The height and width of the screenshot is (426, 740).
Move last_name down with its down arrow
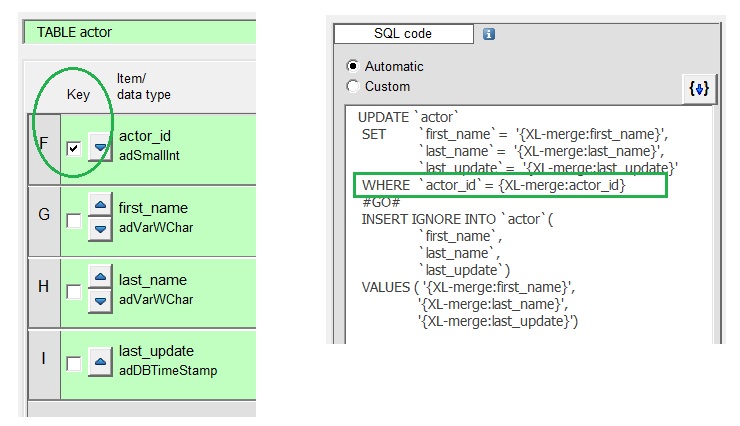(x=100, y=301)
